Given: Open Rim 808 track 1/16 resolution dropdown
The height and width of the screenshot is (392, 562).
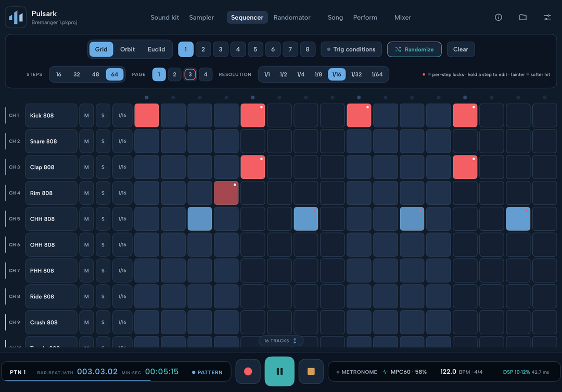Looking at the screenshot, I should 122,193.
